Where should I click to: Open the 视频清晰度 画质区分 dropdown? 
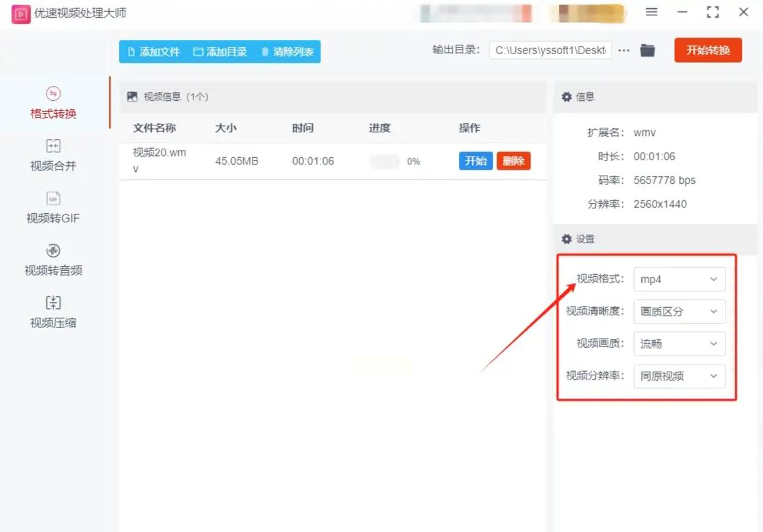(679, 311)
